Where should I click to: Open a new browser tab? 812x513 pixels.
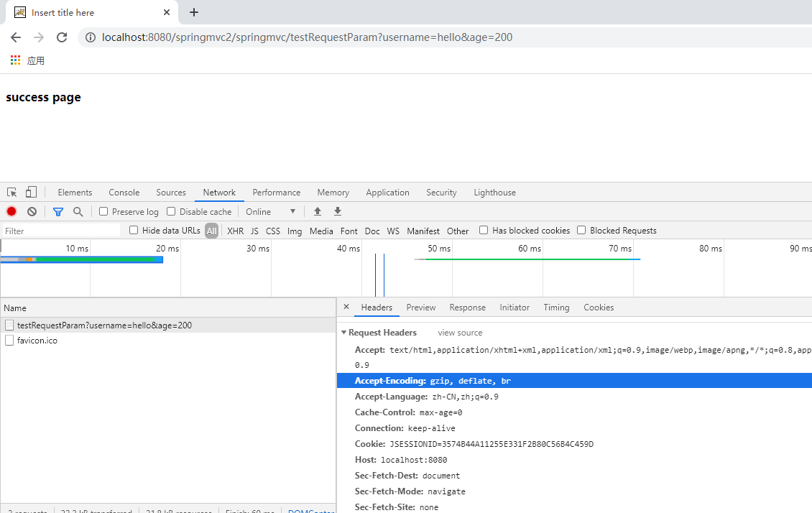tap(194, 12)
